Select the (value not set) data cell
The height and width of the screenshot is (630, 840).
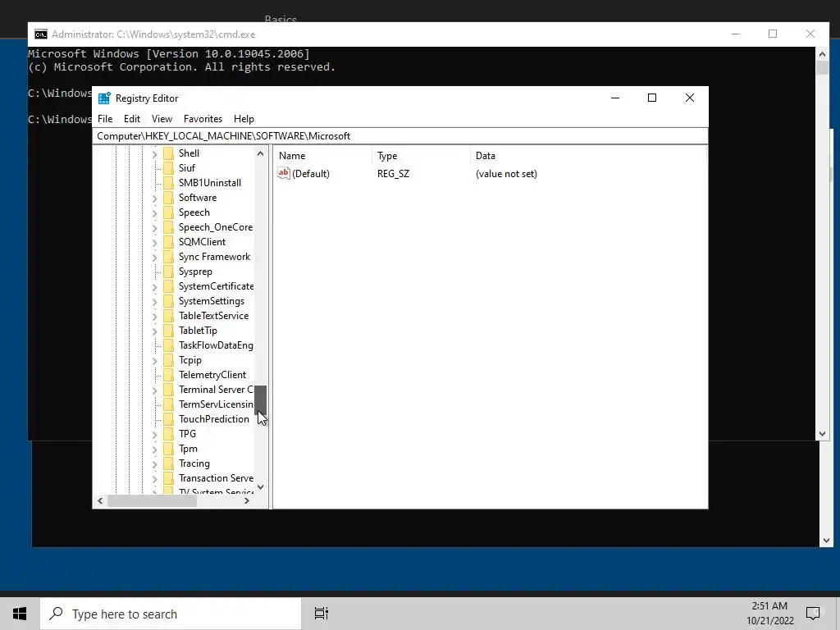tap(506, 174)
